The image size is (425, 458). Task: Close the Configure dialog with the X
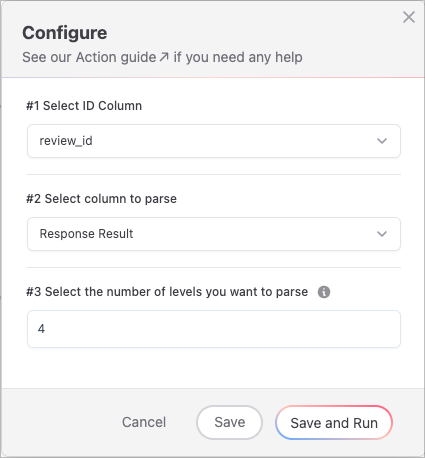point(409,17)
